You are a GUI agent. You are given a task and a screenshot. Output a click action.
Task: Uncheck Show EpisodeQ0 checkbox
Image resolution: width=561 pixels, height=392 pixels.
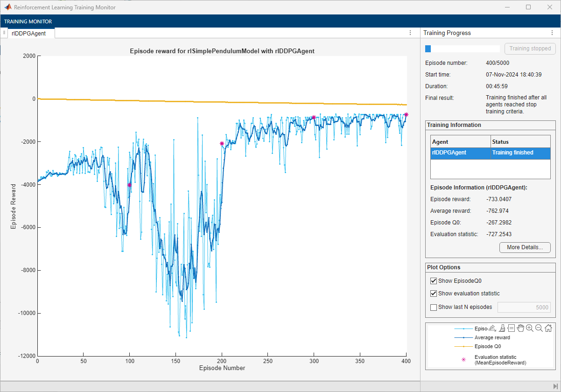[x=434, y=281]
